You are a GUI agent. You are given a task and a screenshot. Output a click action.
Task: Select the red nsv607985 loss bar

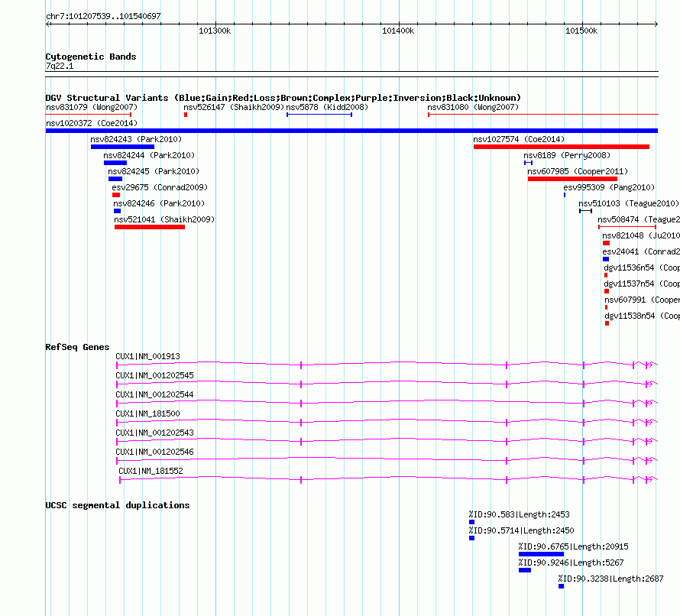point(572,179)
